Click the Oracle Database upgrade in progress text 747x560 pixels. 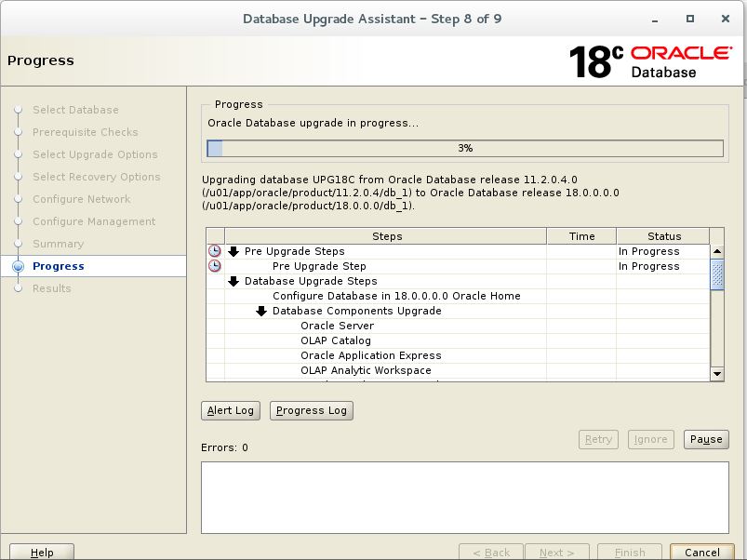[313, 123]
